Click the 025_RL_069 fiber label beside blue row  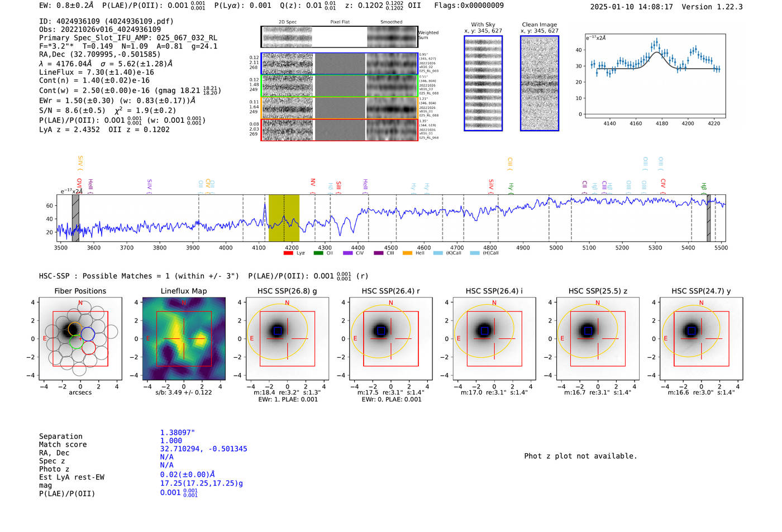click(x=429, y=71)
